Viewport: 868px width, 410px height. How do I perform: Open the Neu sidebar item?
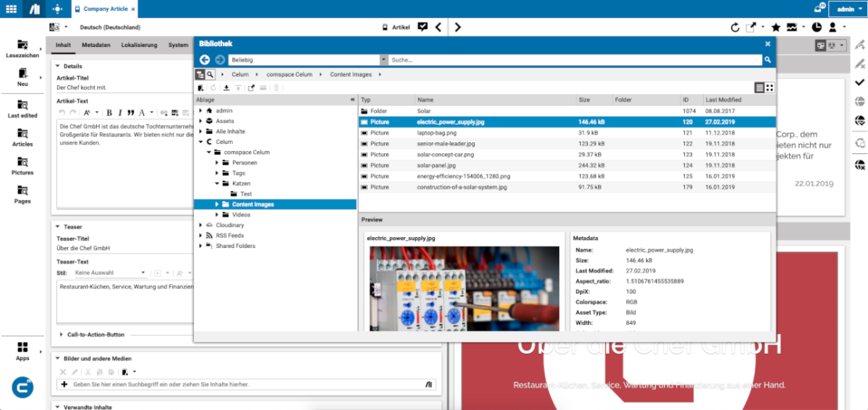click(x=23, y=77)
